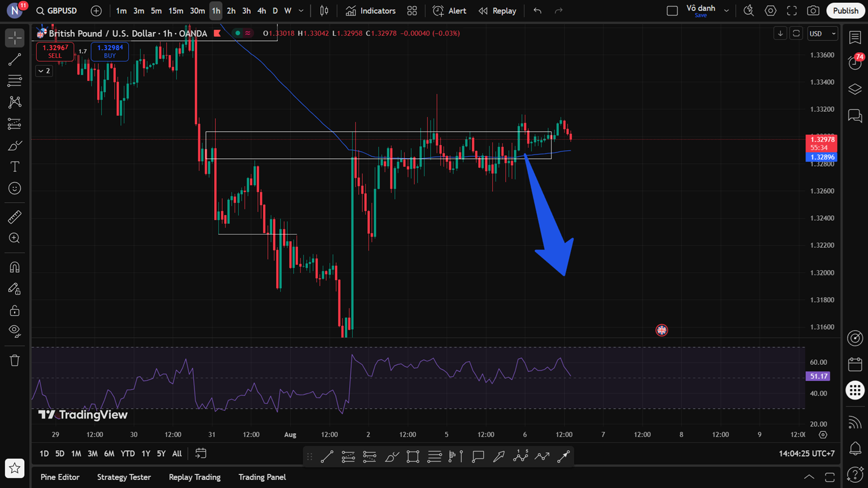868x488 pixels.
Task: Enter fullscreen mode
Action: [x=792, y=11]
